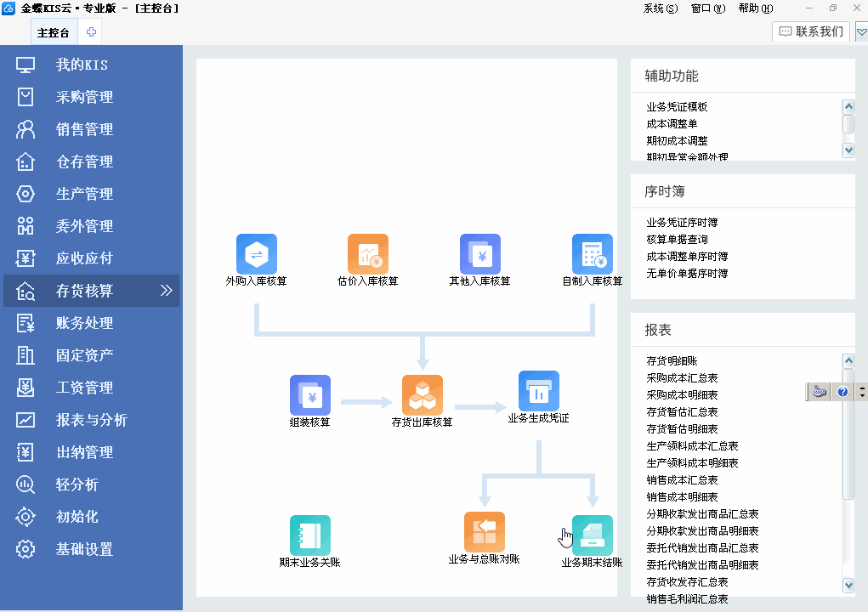The height and width of the screenshot is (612, 868).
Task: Select 出纳管理 in the sidebar
Action: tap(91, 452)
